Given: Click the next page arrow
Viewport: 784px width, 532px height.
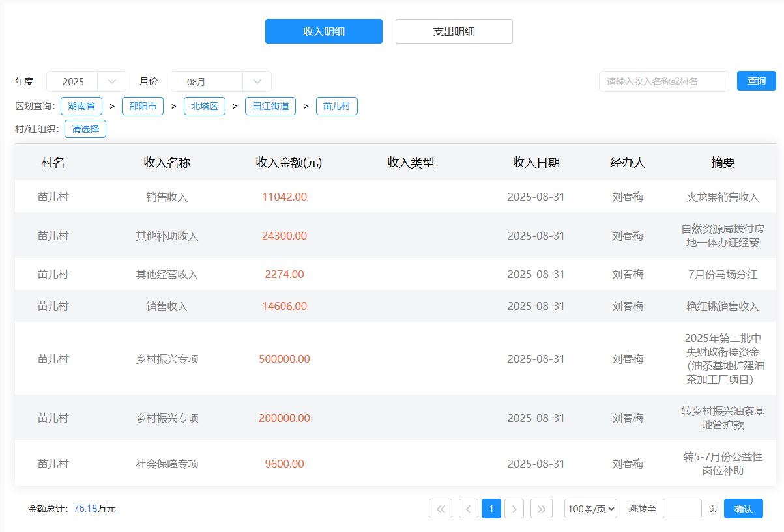Looking at the screenshot, I should (x=514, y=509).
